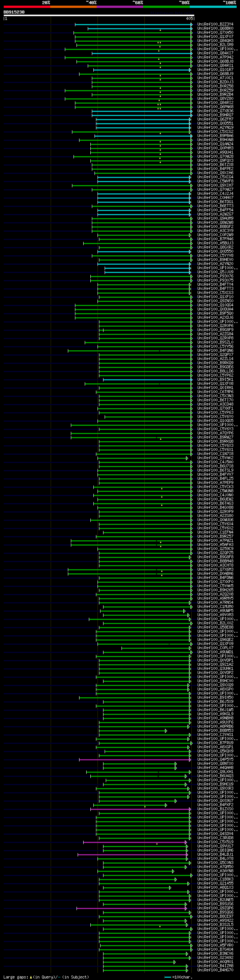The image size is (240, 980).
Task: Select label UniRef100_C4J2J4
Action: coord(215,194)
